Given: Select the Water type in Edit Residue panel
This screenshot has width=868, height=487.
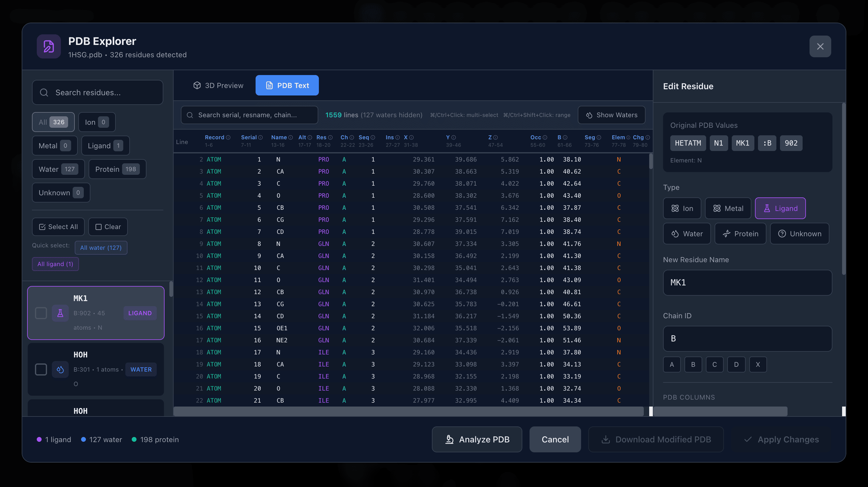Looking at the screenshot, I should [x=687, y=233].
